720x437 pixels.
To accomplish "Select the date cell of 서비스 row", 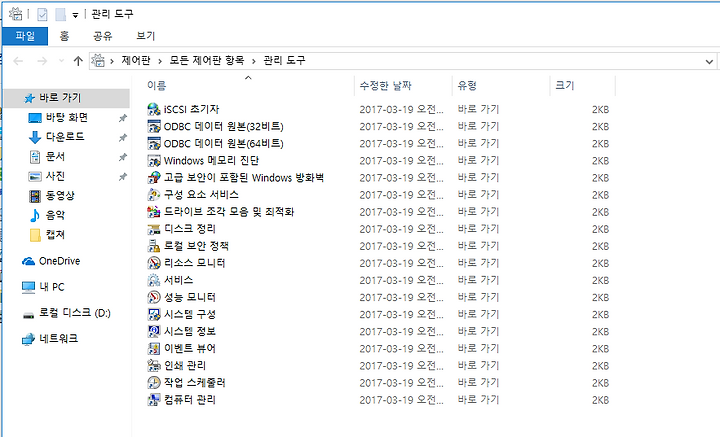I will click(x=401, y=280).
